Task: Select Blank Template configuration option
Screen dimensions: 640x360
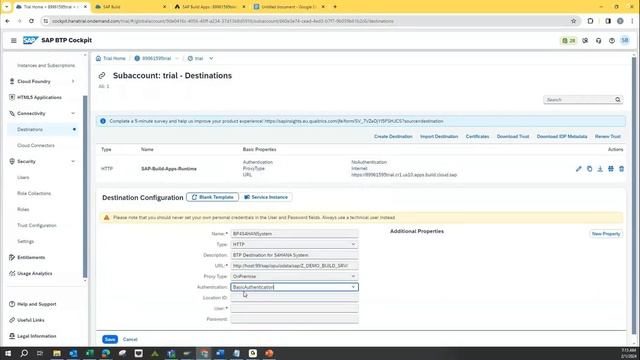Action: click(213, 197)
